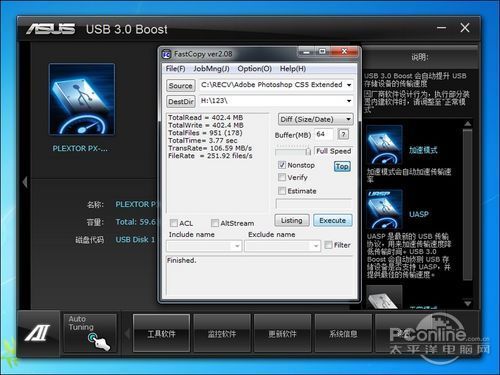
Task: Toggle the Verify checkbox
Action: (282, 177)
